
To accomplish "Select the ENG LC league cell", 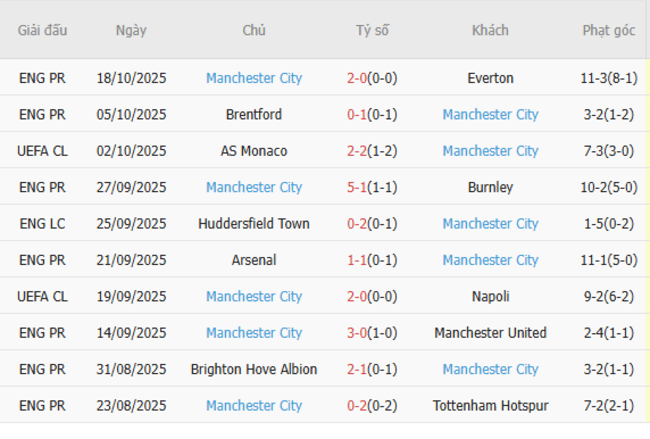I will coord(43,224).
